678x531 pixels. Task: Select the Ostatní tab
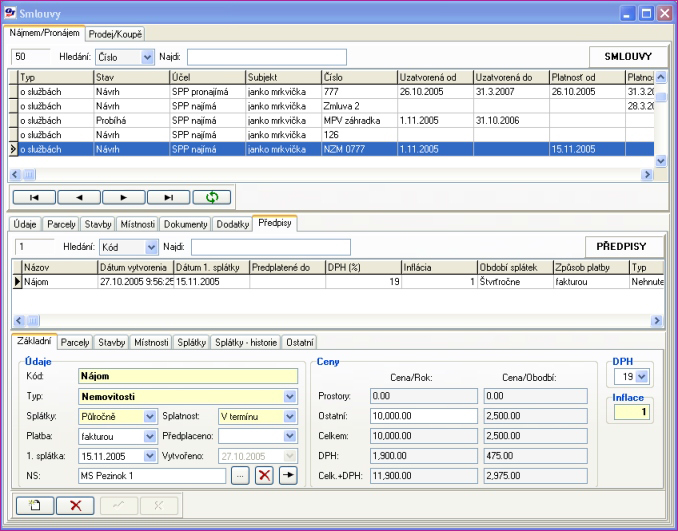(x=300, y=342)
